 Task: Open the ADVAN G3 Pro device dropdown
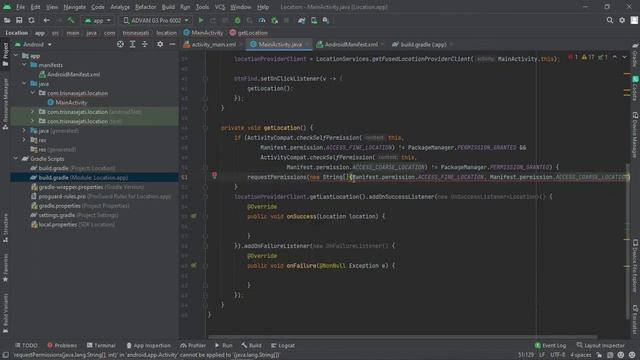click(x=156, y=20)
